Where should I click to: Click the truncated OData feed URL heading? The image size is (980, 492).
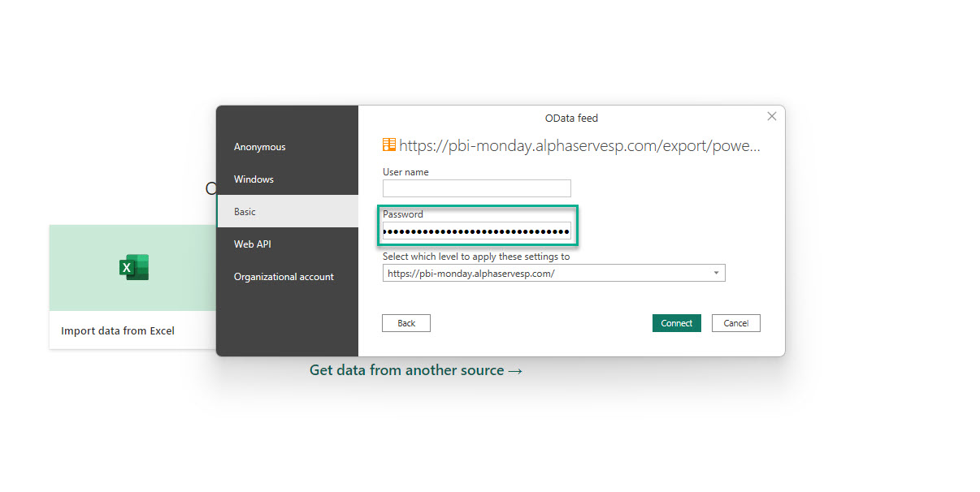[580, 146]
